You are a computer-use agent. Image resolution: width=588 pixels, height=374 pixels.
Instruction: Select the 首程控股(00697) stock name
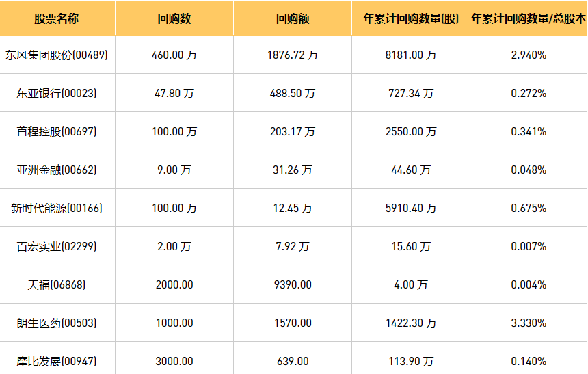(57, 131)
